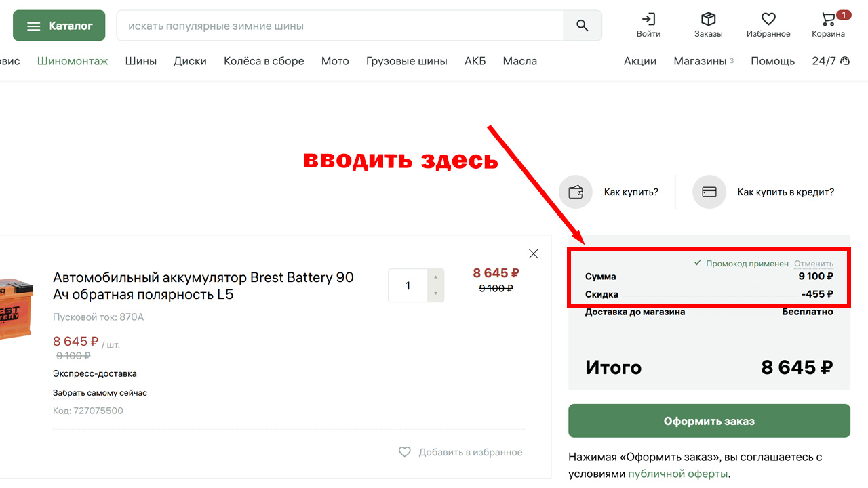The height and width of the screenshot is (488, 868).
Task: Open the Каталог menu button
Action: tap(59, 26)
